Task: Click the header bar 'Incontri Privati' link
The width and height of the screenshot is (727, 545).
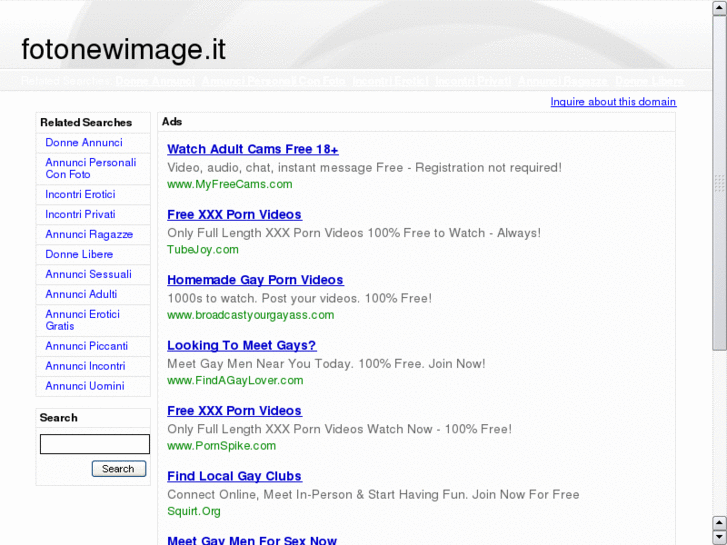Action: tap(473, 81)
